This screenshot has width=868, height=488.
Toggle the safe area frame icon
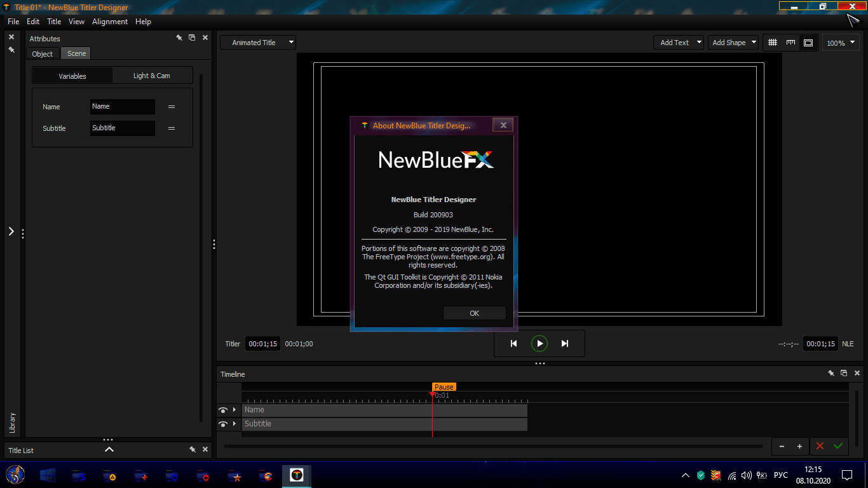(808, 43)
